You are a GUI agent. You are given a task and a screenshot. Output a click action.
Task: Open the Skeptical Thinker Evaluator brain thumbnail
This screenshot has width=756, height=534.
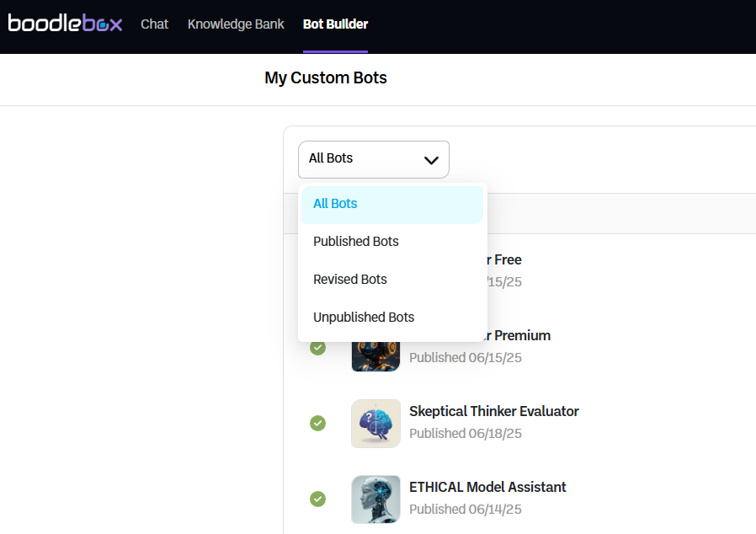click(375, 423)
